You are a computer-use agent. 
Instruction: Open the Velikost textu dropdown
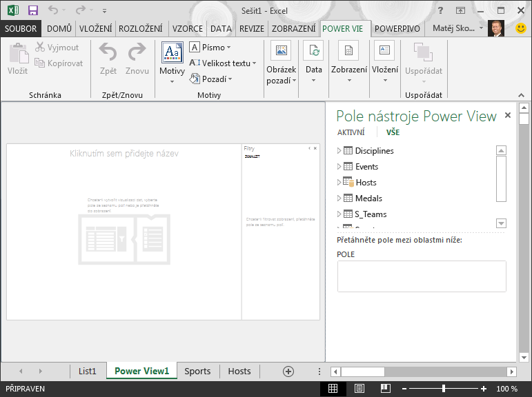223,63
